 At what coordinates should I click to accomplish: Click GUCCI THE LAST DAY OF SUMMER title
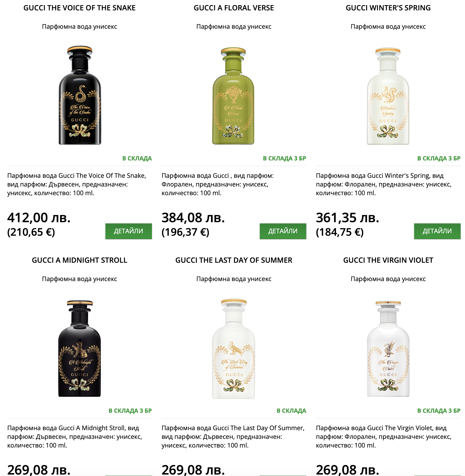[234, 260]
